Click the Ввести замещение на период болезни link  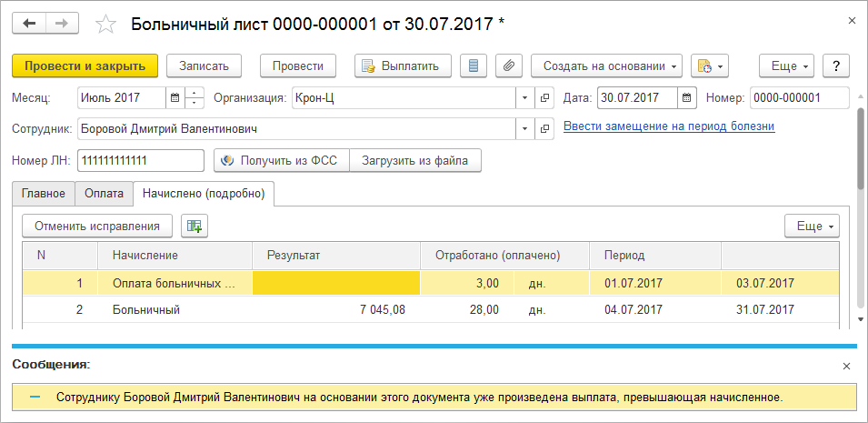coord(669,126)
